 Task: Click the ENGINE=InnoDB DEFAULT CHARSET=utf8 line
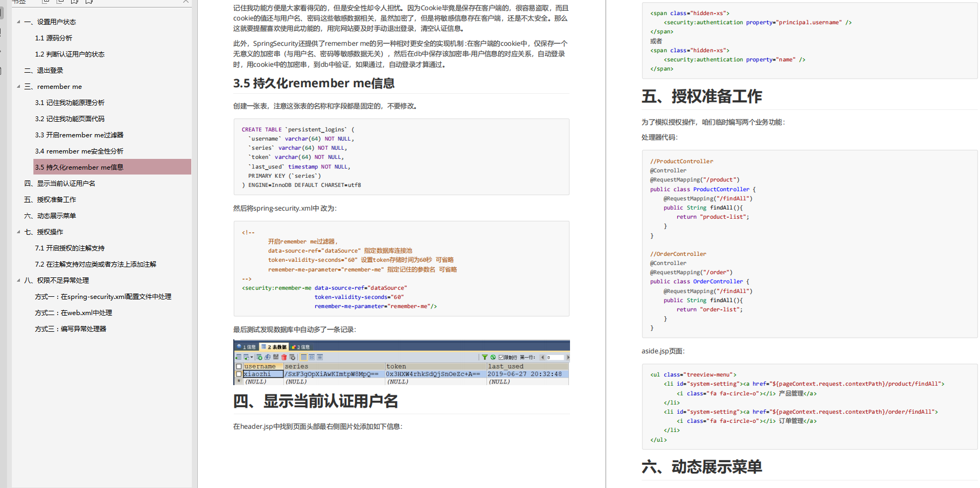click(x=301, y=185)
